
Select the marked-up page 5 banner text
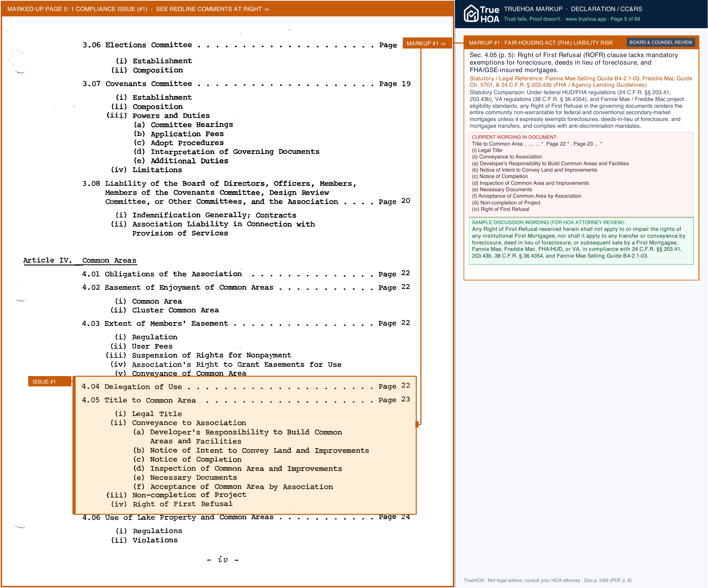138,9
